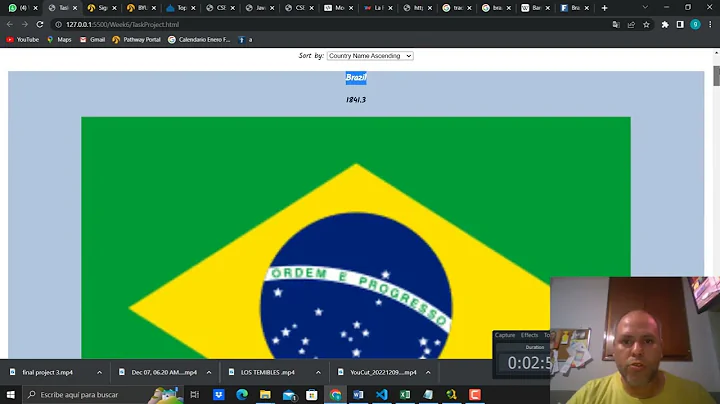Click the page's vertical scrollbar thumb
Image resolution: width=720 pixels, height=404 pixels.
(x=716, y=76)
